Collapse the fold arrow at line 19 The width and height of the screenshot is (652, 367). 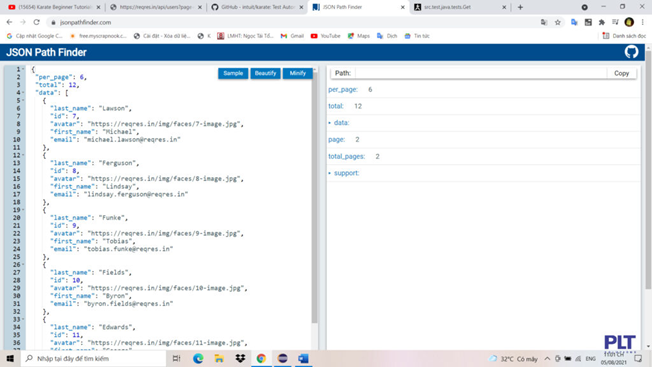pos(23,210)
